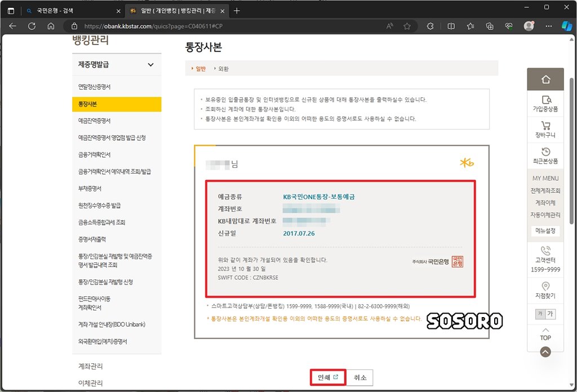Collapse quick menu with round chevron button
The image size is (577, 392).
[x=545, y=352]
